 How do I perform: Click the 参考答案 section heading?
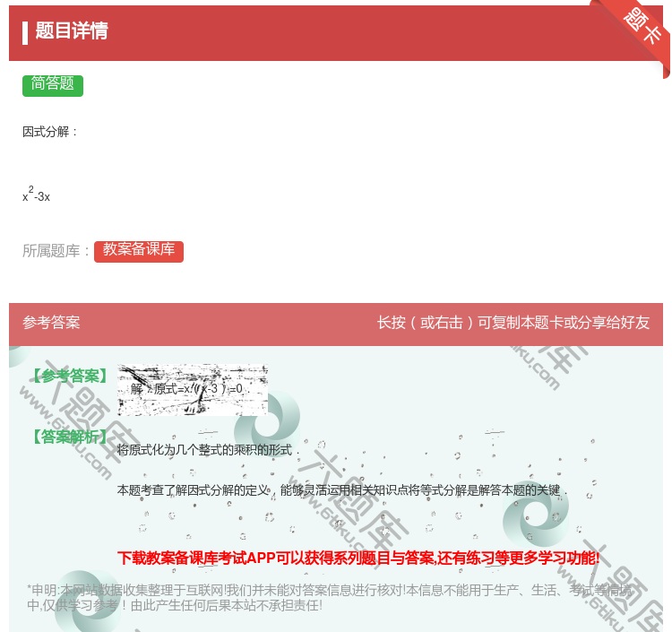[x=51, y=323]
